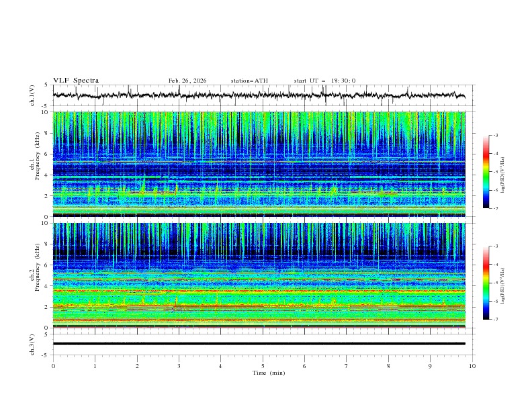Screen dimensions: 532x411
Task: Click the "VLF Spectra" title text
Action: pos(76,81)
